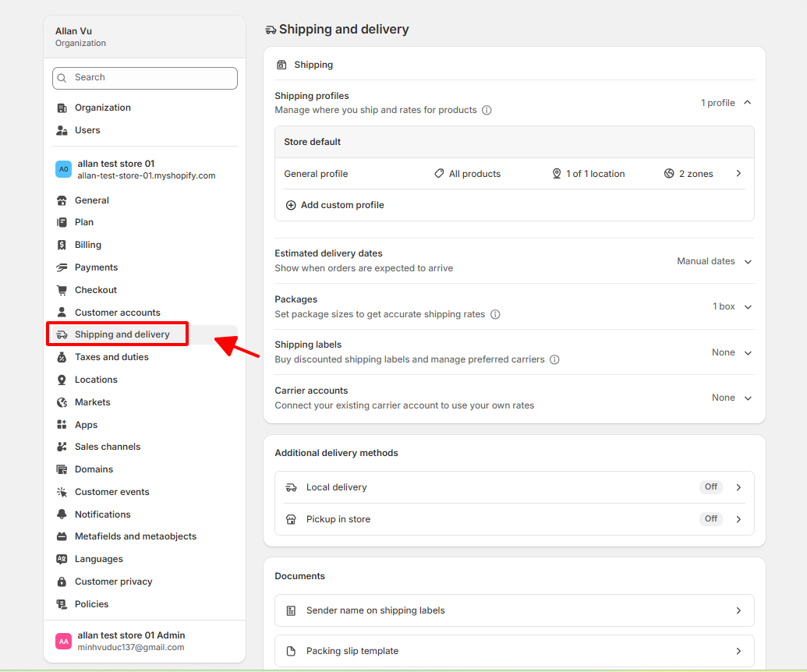Click the pink AA admin avatar
This screenshot has width=807, height=672.
pos(63,641)
